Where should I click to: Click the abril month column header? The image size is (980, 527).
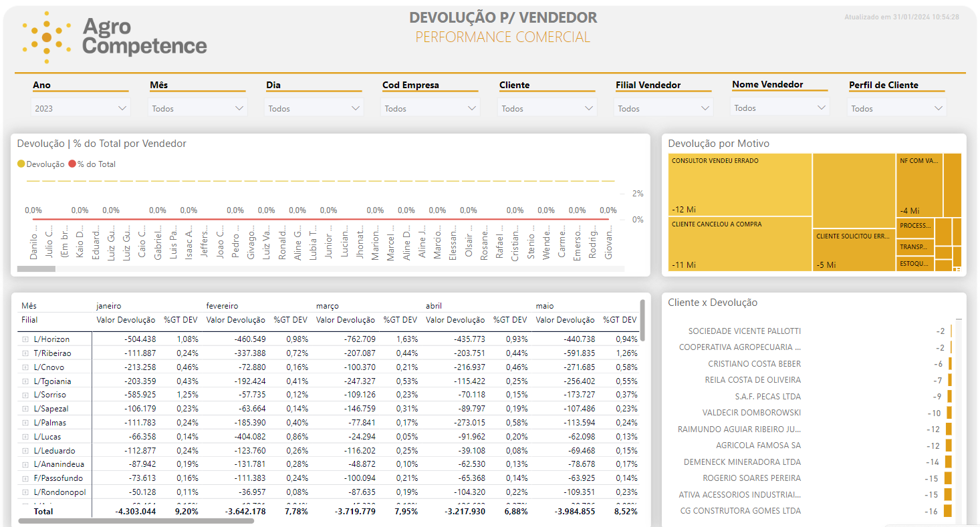coord(434,306)
